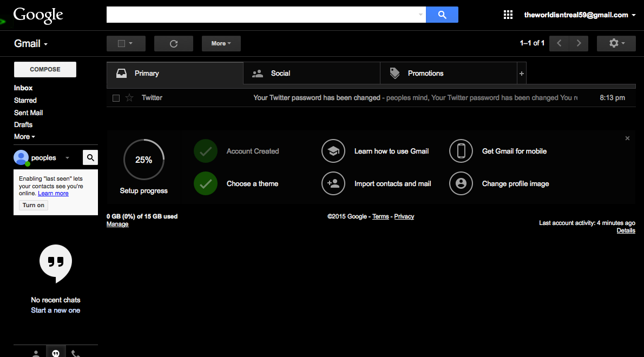Open the Drafts folder
Image resolution: width=644 pixels, height=357 pixels.
click(x=23, y=124)
